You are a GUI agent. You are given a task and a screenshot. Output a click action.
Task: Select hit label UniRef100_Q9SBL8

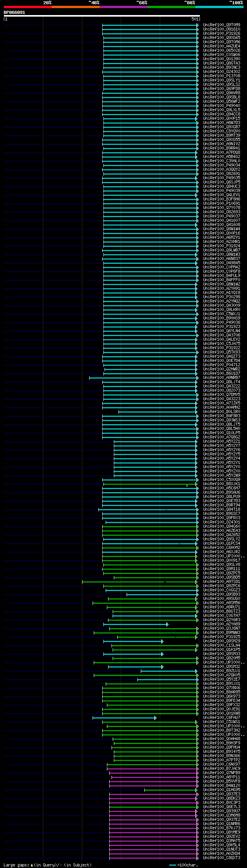pos(222,97)
